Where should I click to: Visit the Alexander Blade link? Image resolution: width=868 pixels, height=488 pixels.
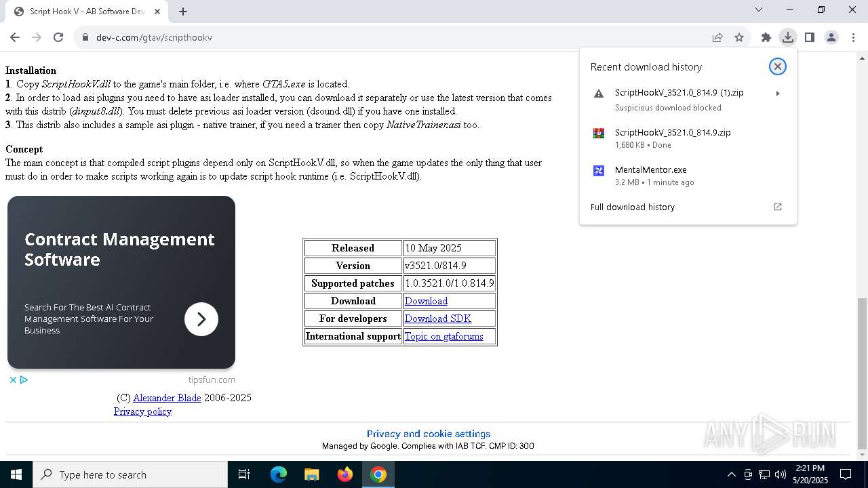tap(167, 398)
